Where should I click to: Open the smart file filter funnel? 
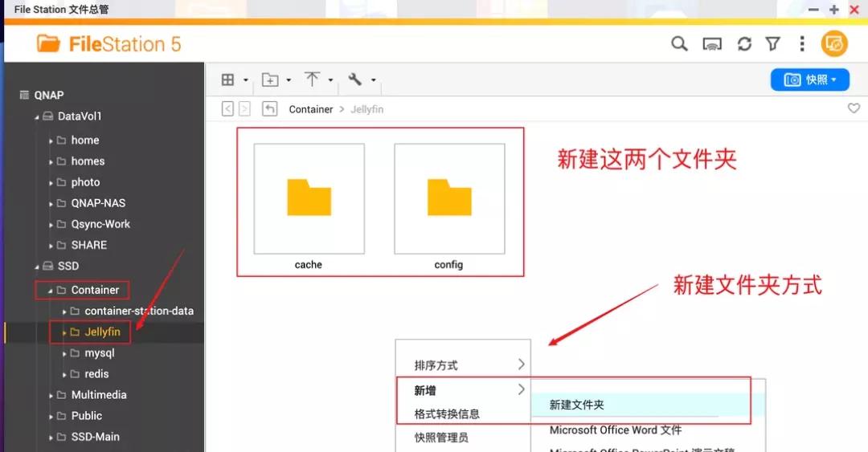click(x=773, y=43)
